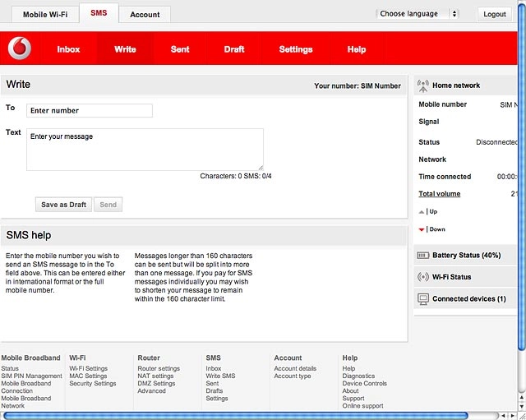Expand the Battery Status (40%) panel
The height and width of the screenshot is (420, 526).
tap(465, 256)
